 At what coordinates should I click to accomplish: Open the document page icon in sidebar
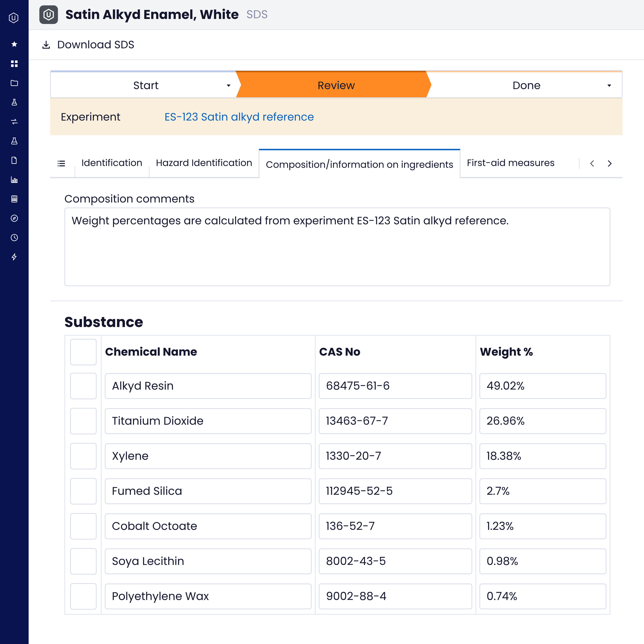14,160
